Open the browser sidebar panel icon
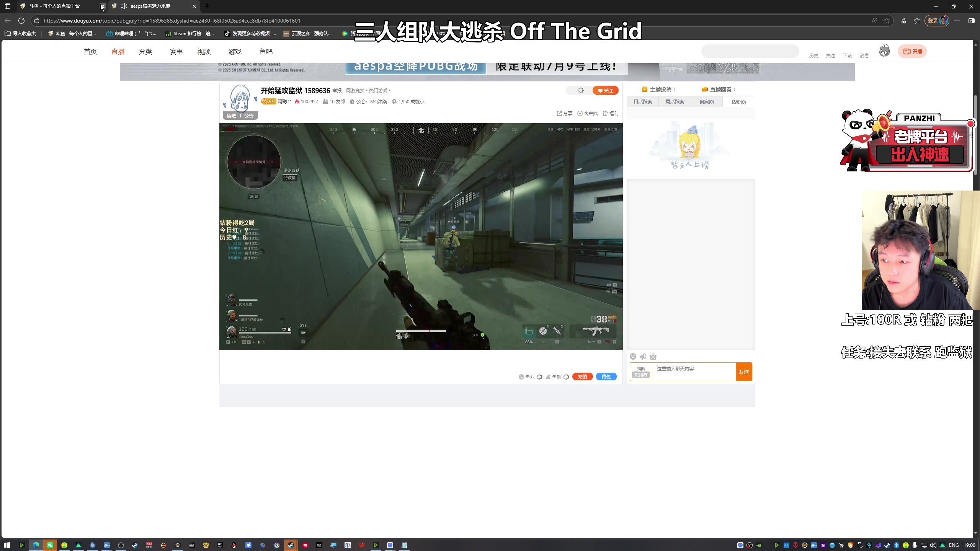Screen dimensions: 980x551 coord(972,21)
